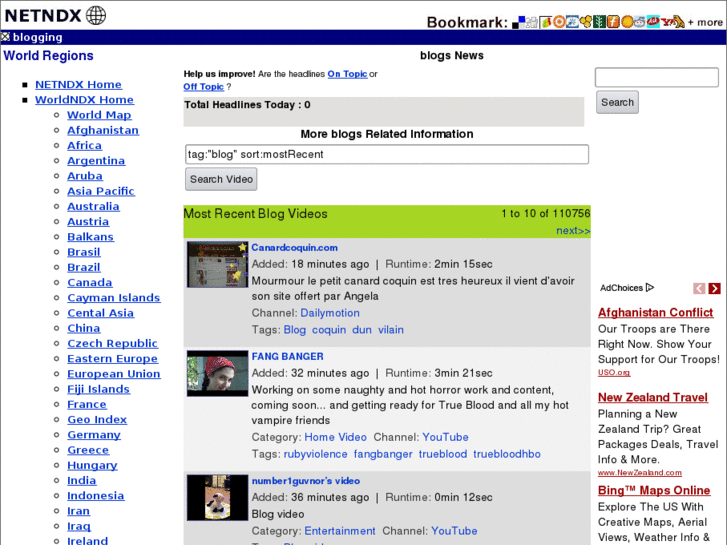
Task: Open the Geo Index link
Action: pyautogui.click(x=97, y=419)
